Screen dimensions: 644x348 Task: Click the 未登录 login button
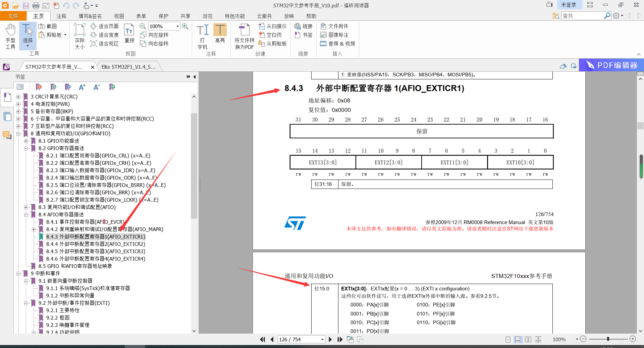(569, 5)
